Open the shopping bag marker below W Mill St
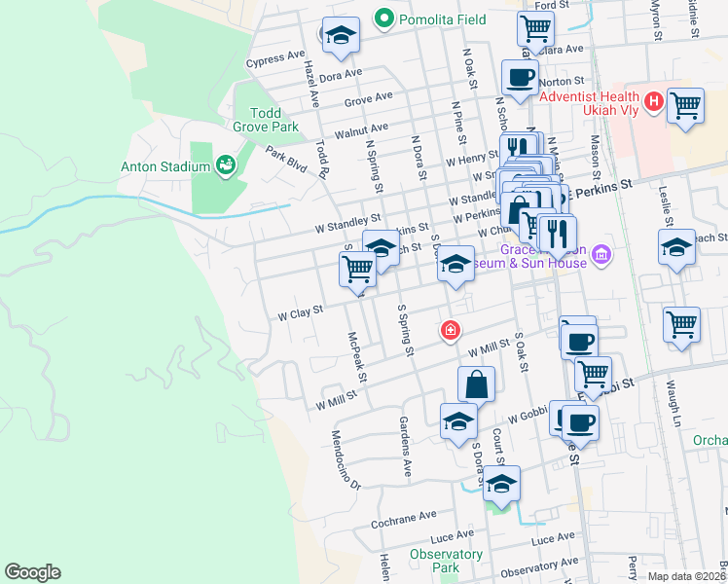The width and height of the screenshot is (728, 584). 476,385
